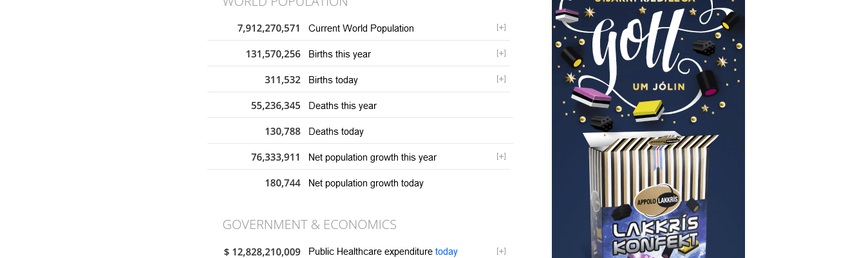Select the Births this year label

click(x=339, y=54)
